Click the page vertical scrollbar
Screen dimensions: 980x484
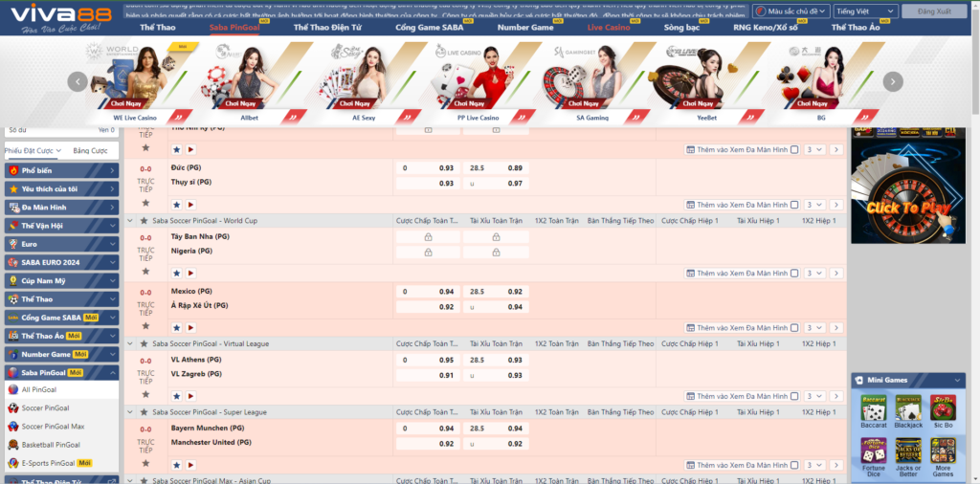tap(975, 59)
